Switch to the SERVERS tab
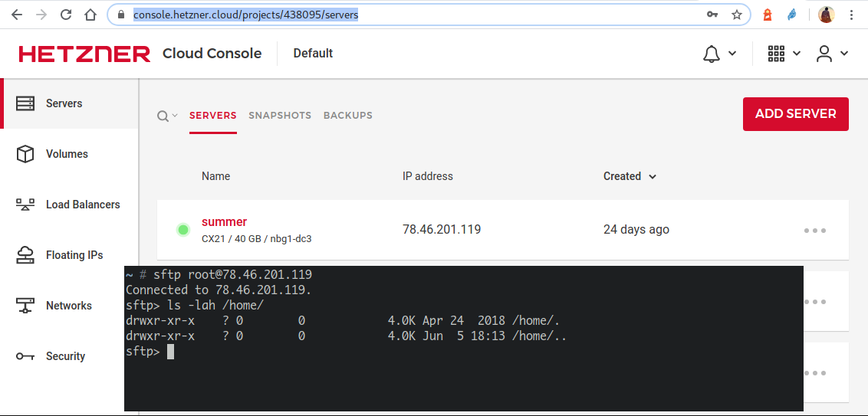Image resolution: width=868 pixels, height=416 pixels. pos(213,116)
